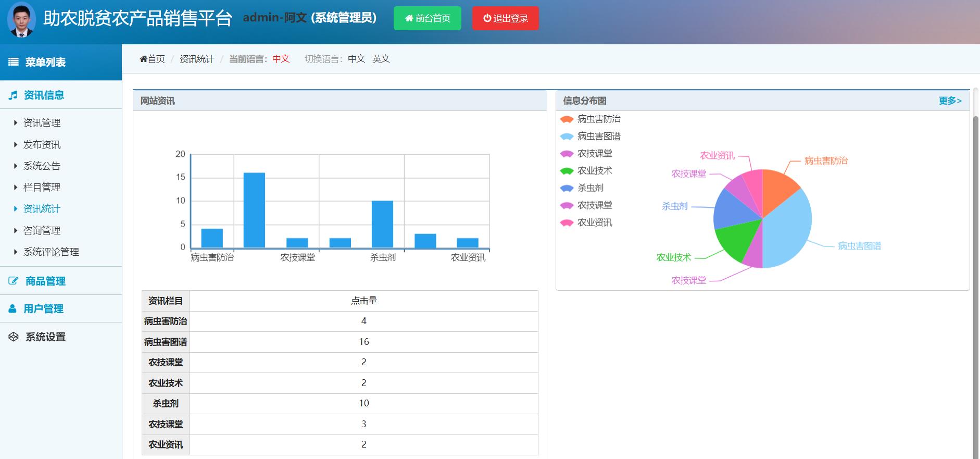The image size is (980, 459).
Task: Click the value 16 in the table
Action: coord(363,342)
